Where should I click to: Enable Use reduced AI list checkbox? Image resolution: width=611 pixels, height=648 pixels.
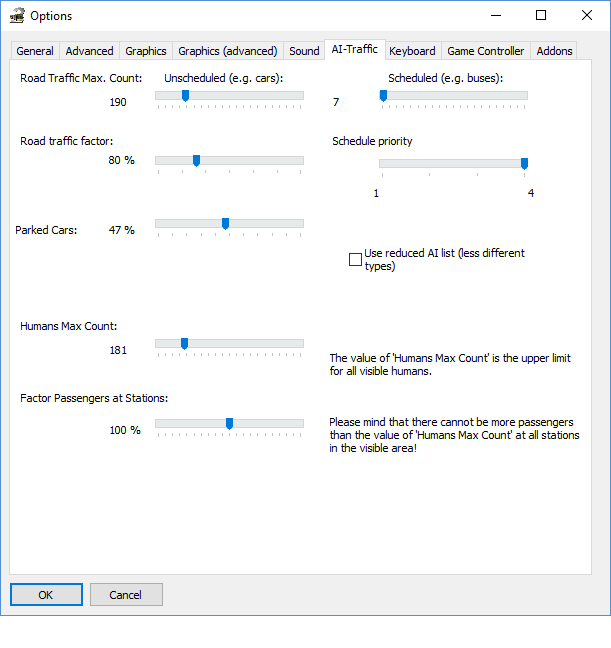[x=355, y=260]
